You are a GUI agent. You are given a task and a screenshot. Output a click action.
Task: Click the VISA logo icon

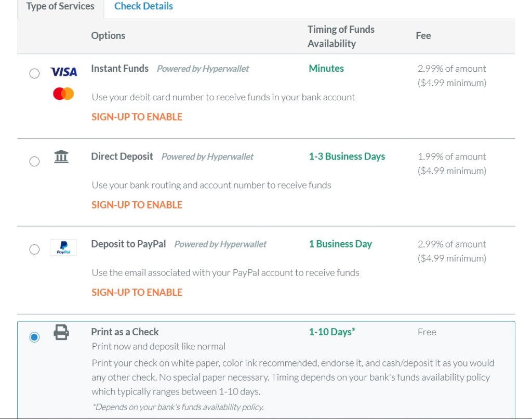63,72
